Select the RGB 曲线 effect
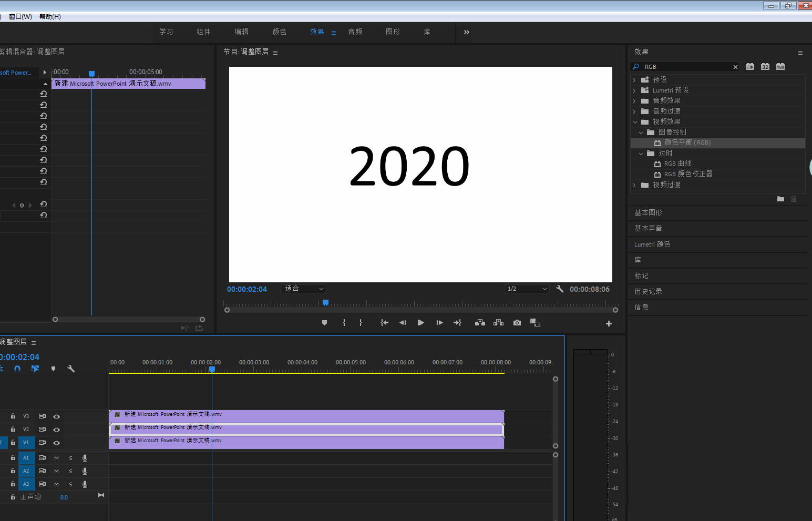The image size is (812, 521). coord(677,164)
